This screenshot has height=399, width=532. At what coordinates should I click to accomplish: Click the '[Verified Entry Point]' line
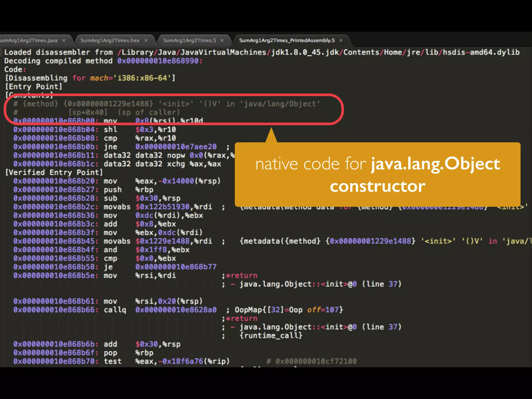[54, 172]
